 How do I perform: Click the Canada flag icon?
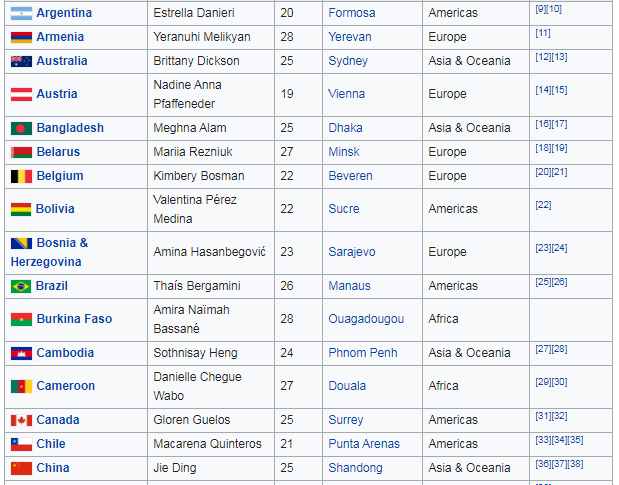pos(21,420)
